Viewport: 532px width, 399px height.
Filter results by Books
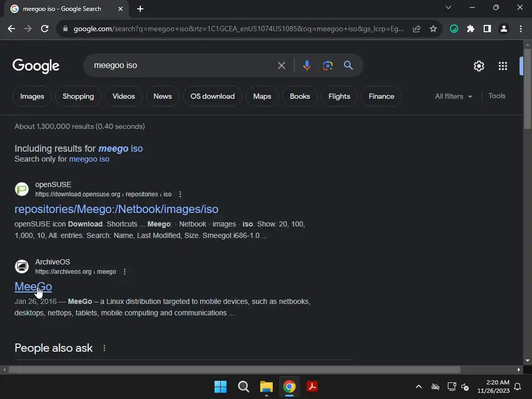click(300, 96)
